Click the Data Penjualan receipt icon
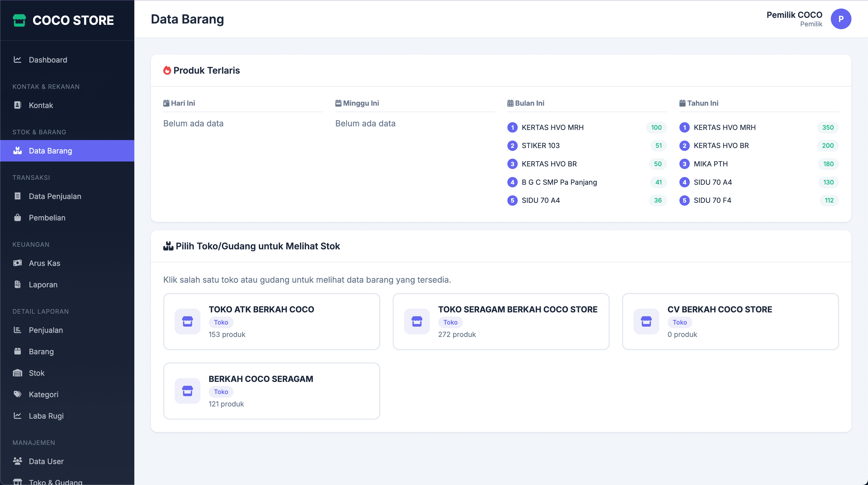868x485 pixels. click(x=18, y=196)
